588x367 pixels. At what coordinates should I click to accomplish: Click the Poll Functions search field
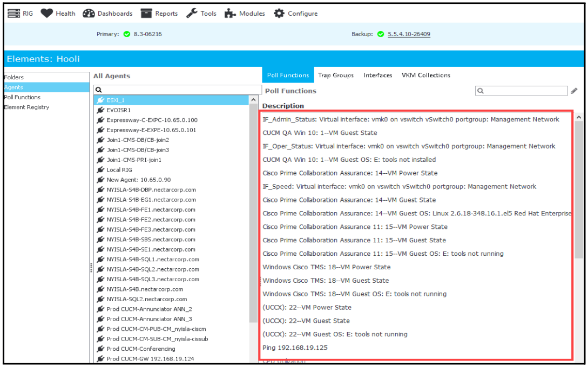(x=521, y=91)
